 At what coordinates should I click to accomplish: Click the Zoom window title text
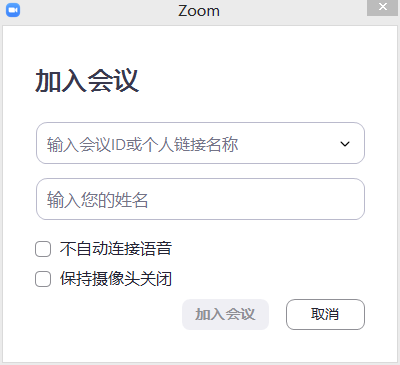[x=199, y=11]
